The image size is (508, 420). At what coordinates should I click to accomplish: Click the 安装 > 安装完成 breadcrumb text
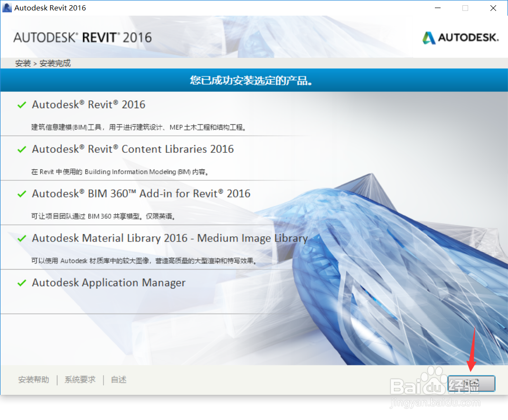pyautogui.click(x=43, y=63)
